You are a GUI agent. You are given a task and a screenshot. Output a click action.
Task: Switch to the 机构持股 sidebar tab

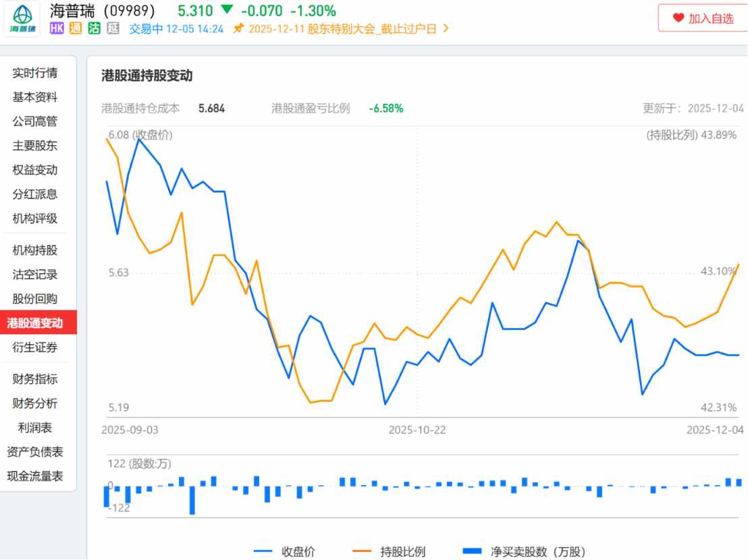tap(35, 250)
